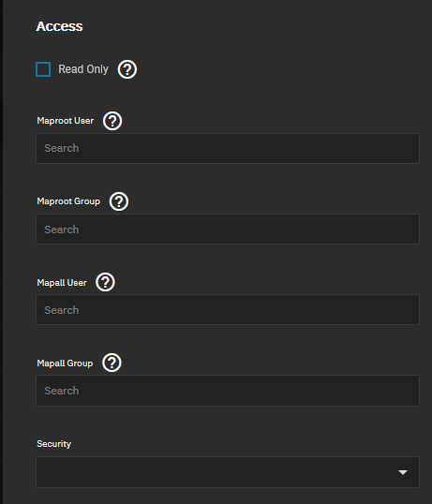Click the Maproot Group label text
The height and width of the screenshot is (504, 432).
pyautogui.click(x=68, y=201)
